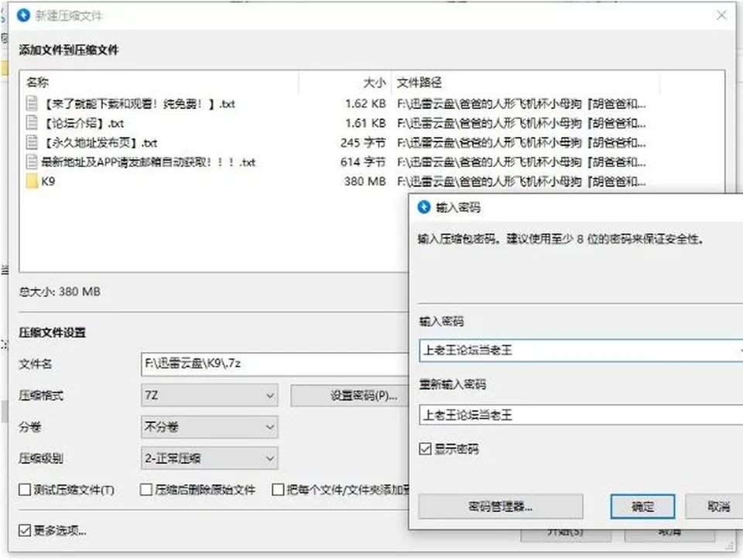Click the app icon beside 输入密码 title
This screenshot has width=743, height=560.
423,207
